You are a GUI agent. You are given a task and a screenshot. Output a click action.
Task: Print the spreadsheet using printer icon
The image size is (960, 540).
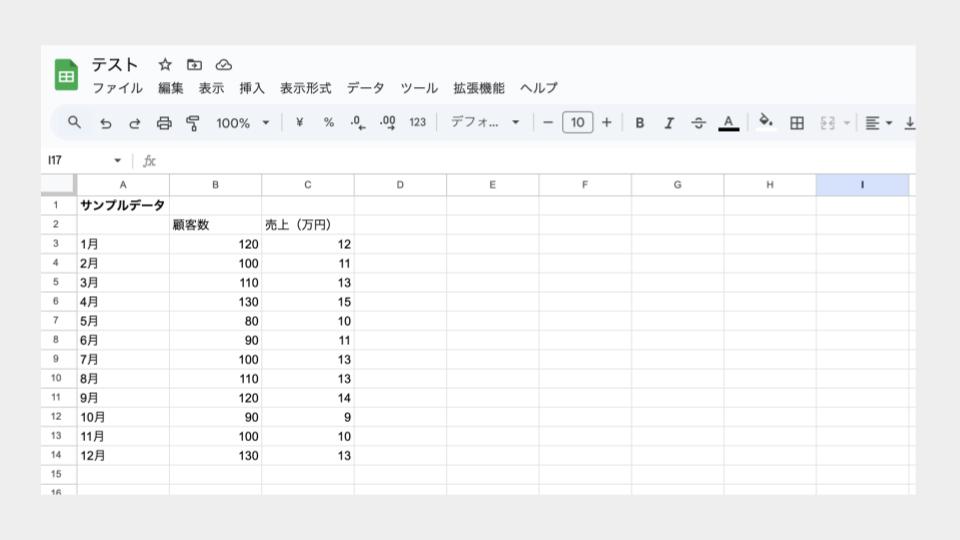tap(164, 123)
